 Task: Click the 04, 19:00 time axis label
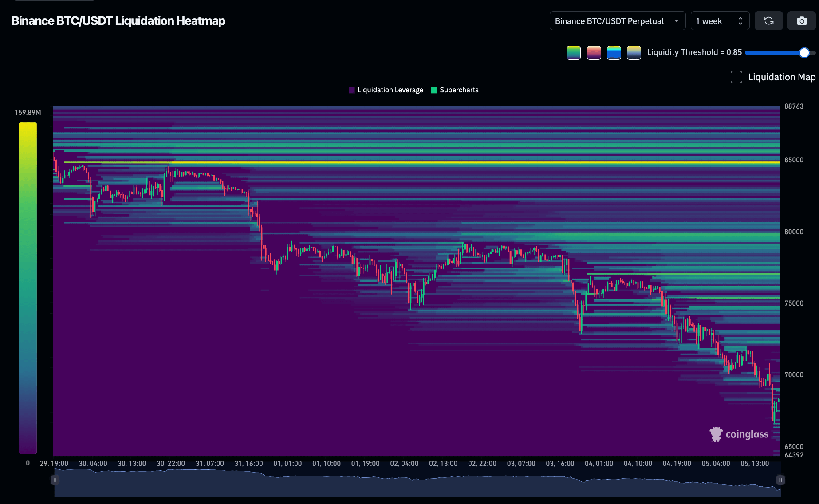677,464
